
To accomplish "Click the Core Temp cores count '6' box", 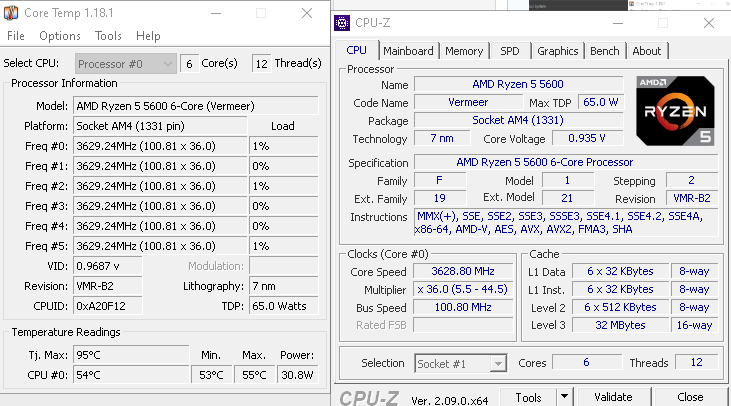I will 189,64.
